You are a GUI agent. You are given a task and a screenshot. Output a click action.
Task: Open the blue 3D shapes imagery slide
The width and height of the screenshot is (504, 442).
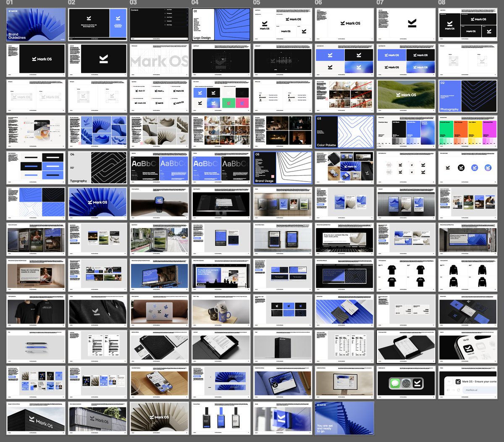pyautogui.click(x=97, y=132)
